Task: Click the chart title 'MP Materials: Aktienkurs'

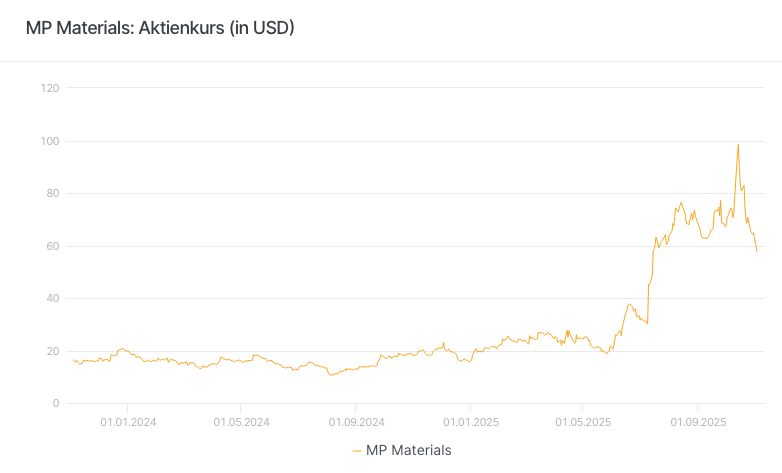Action: (160, 28)
